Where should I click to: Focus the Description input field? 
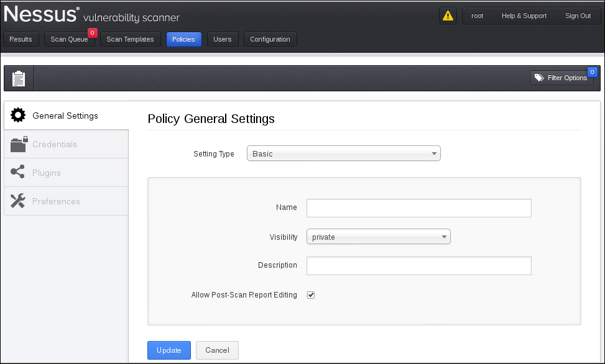(419, 266)
